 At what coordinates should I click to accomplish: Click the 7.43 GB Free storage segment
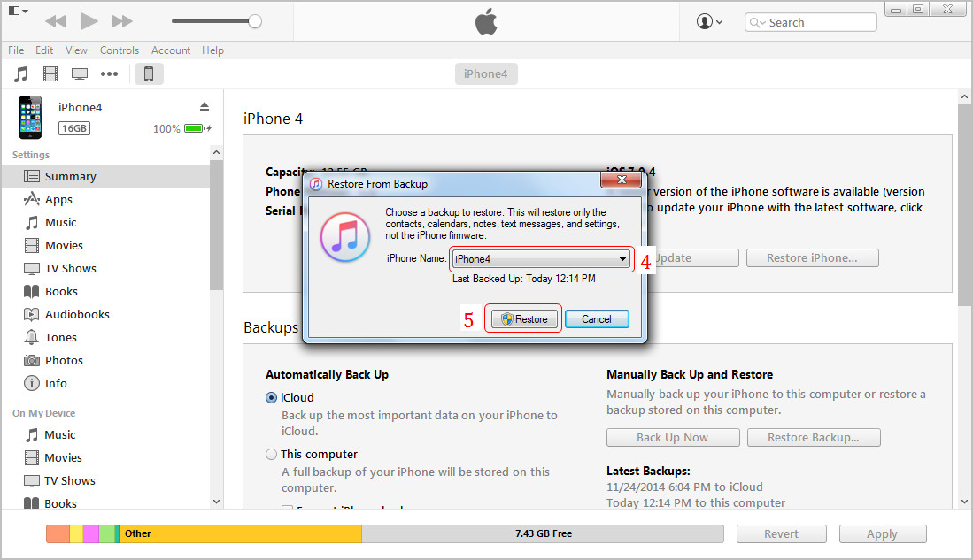click(543, 533)
